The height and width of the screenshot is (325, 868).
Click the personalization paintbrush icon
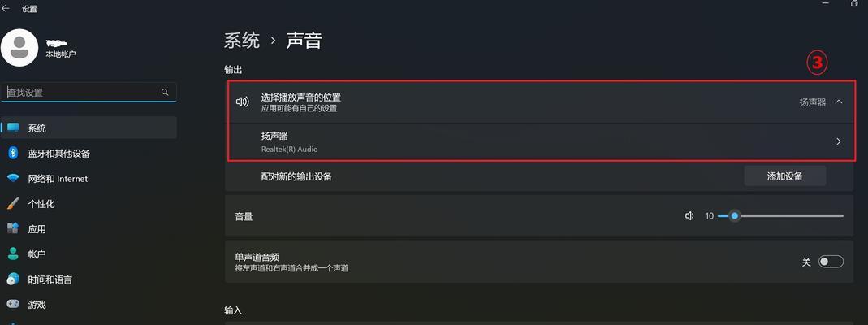click(13, 203)
